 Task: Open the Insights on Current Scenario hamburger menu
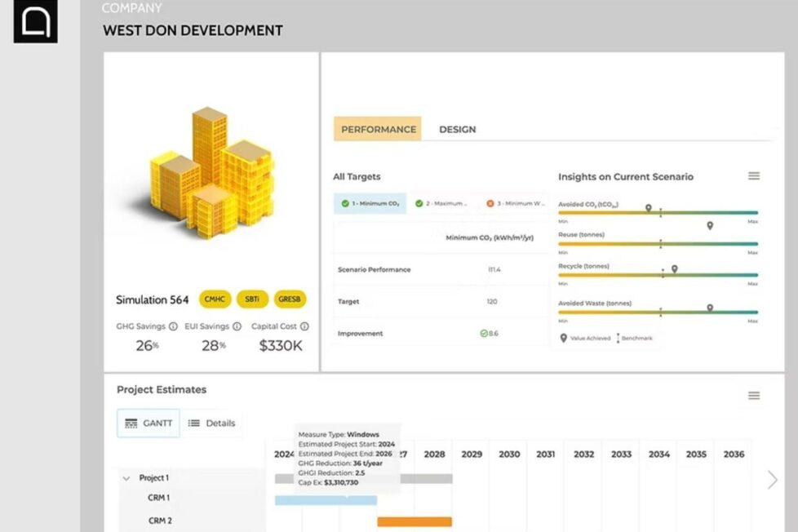[x=754, y=176]
